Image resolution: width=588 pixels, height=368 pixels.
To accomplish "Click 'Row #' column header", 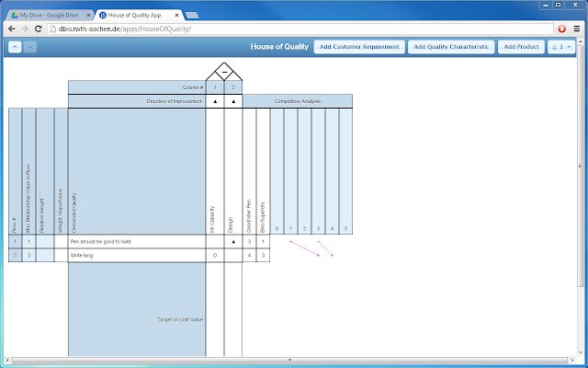I will click(x=15, y=171).
